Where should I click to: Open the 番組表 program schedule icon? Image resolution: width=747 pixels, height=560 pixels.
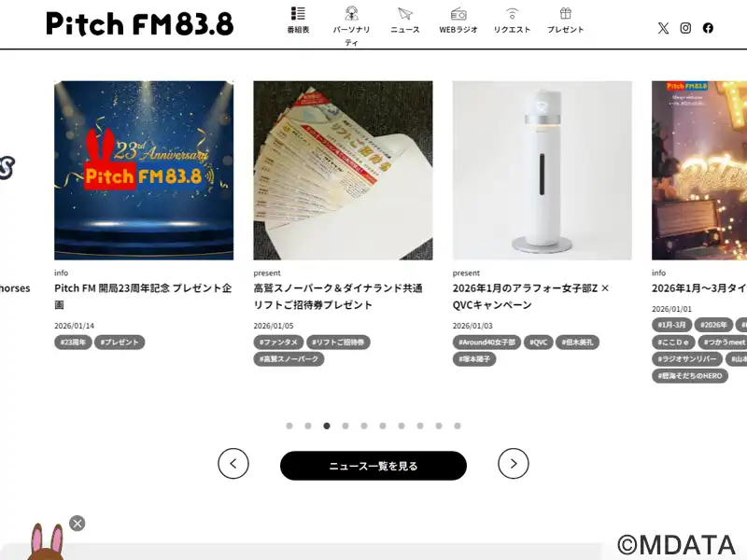click(x=298, y=13)
